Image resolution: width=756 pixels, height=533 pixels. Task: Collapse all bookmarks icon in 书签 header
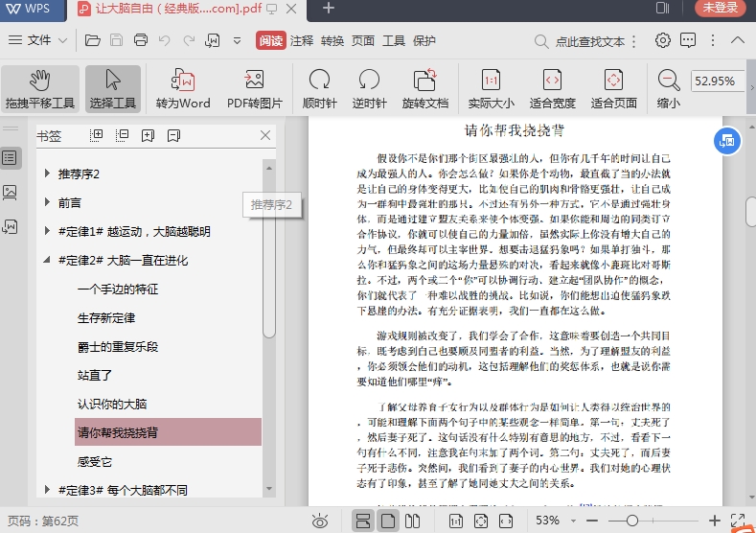pyautogui.click(x=123, y=135)
